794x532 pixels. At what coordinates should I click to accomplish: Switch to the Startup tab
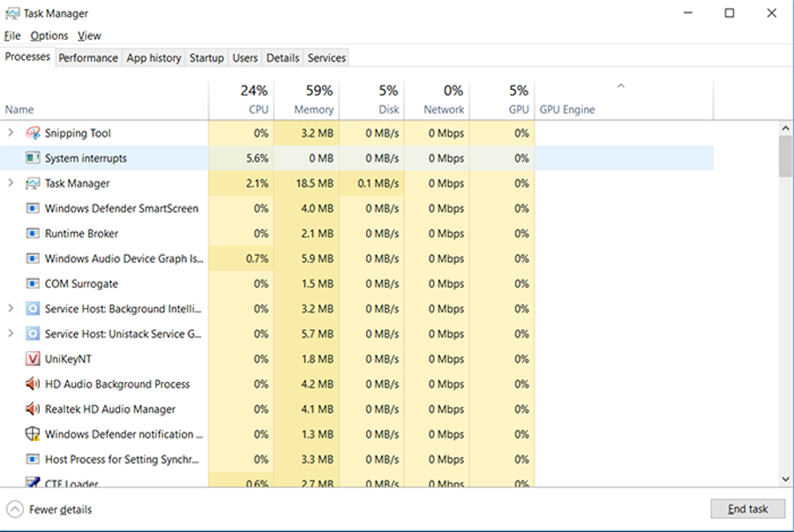tap(206, 57)
